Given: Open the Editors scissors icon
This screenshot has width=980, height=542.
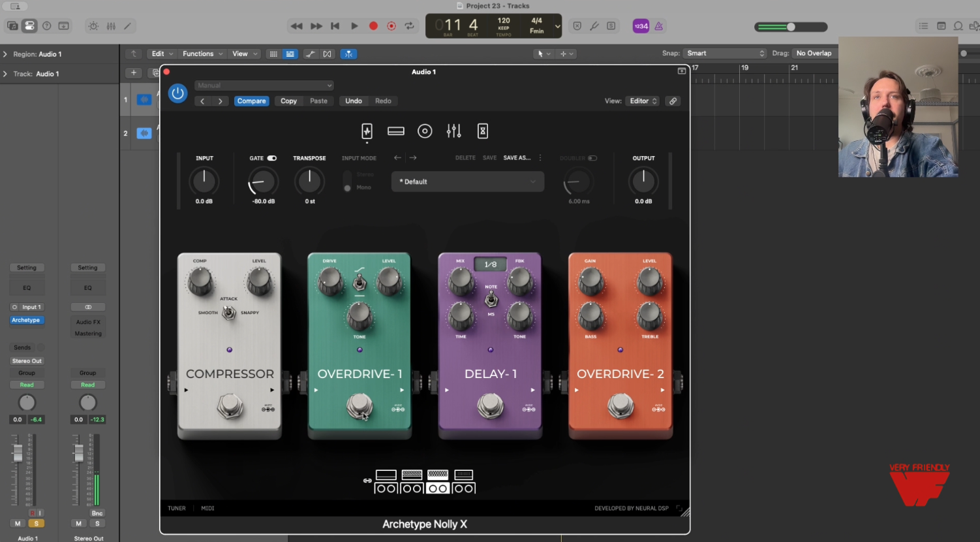Looking at the screenshot, I should pyautogui.click(x=128, y=26).
